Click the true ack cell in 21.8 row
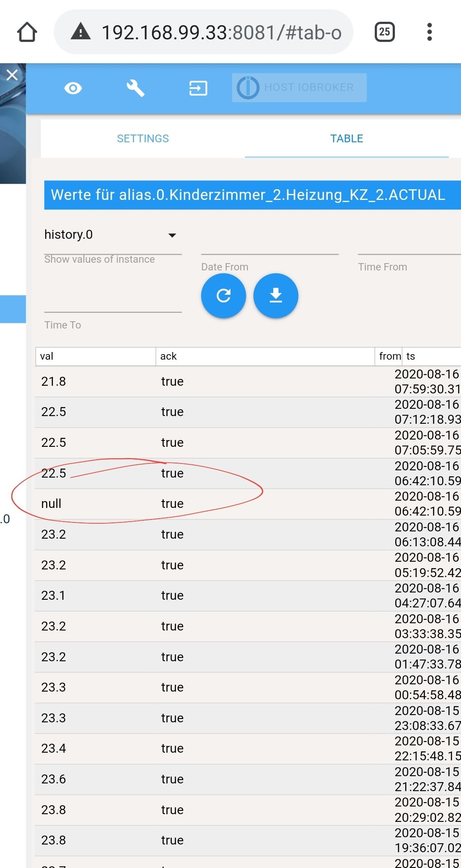Screen dimensions: 461x868 (172, 381)
